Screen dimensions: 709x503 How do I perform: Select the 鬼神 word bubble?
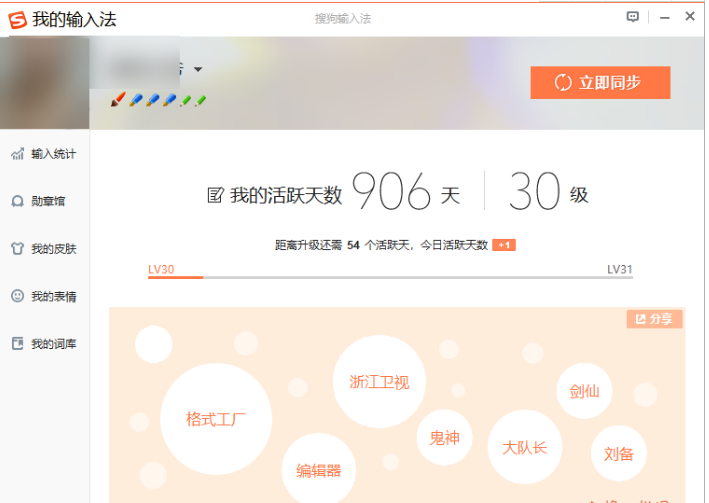click(444, 438)
